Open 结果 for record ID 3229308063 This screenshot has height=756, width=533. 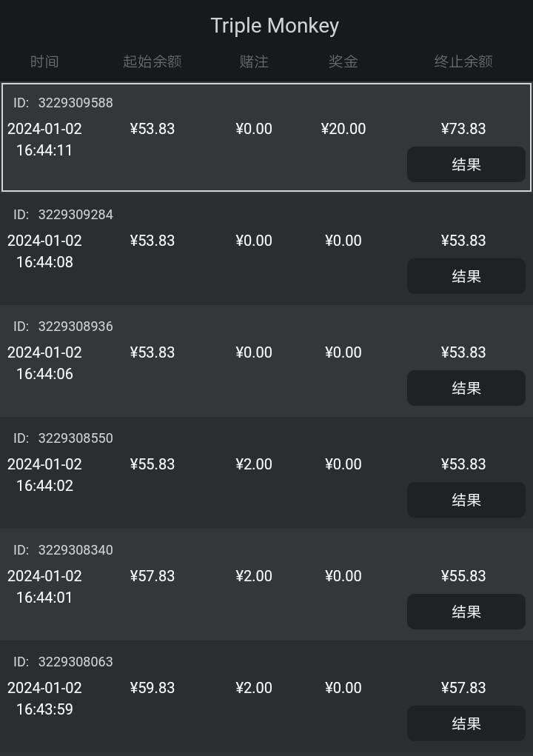466,723
